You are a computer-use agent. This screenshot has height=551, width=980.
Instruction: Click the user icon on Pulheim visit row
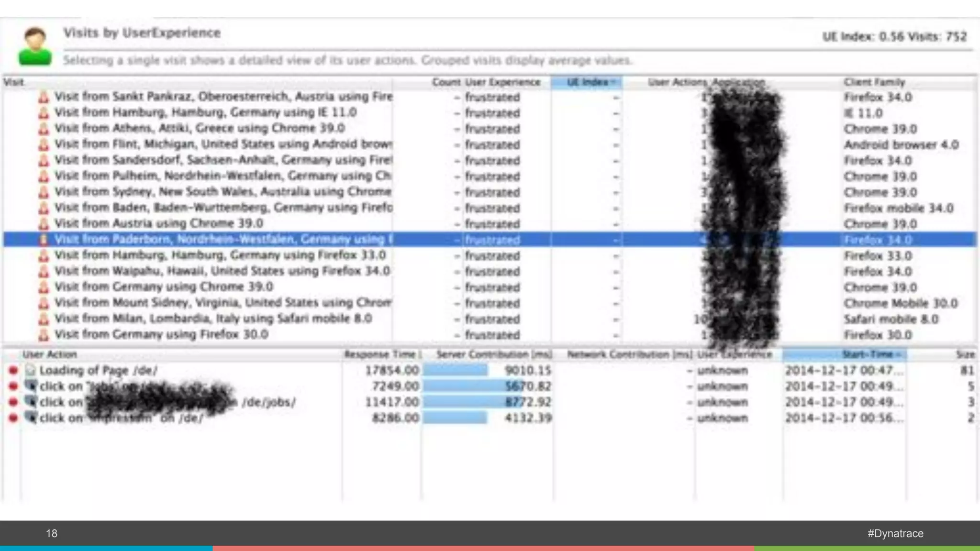point(44,176)
